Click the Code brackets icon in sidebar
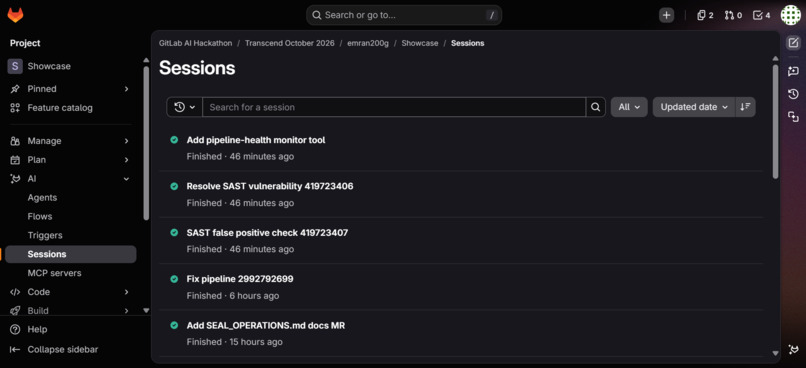806x368 pixels. click(15, 292)
